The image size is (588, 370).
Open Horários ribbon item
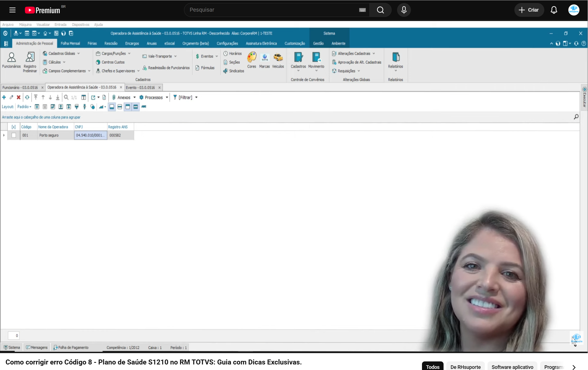click(x=233, y=53)
